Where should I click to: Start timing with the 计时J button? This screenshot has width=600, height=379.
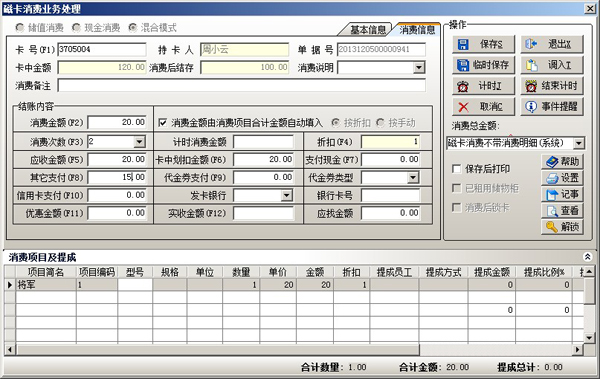click(483, 86)
